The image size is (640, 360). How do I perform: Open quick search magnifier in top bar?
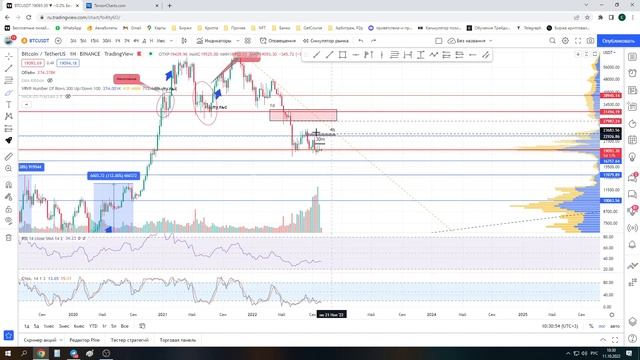pyautogui.click(x=552, y=41)
